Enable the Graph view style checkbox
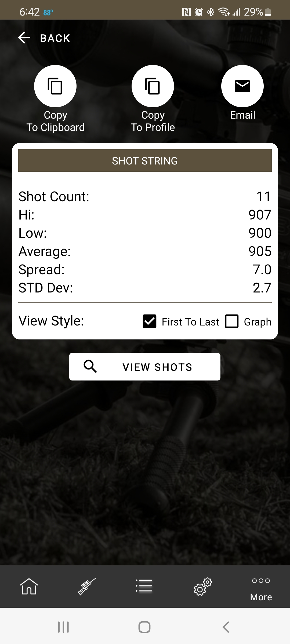The image size is (290, 644). pos(232,321)
